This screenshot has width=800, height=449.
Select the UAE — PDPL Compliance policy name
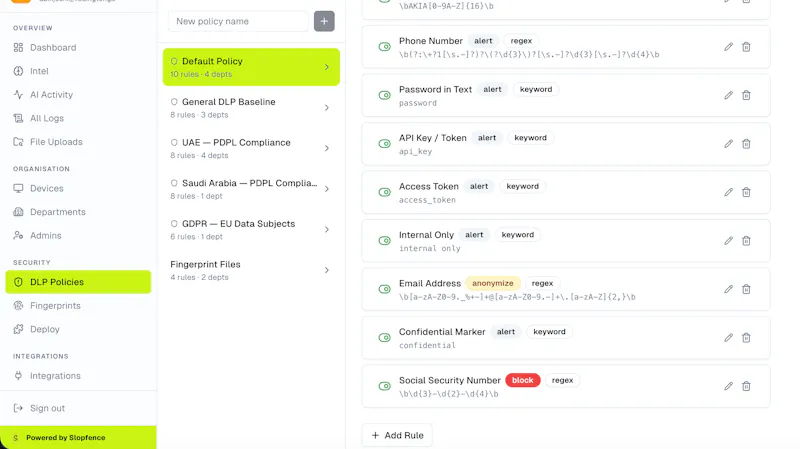point(236,142)
